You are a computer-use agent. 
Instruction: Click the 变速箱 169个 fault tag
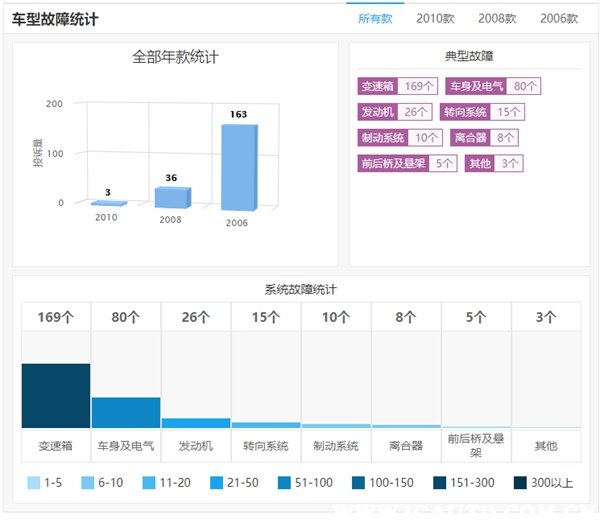tap(396, 86)
